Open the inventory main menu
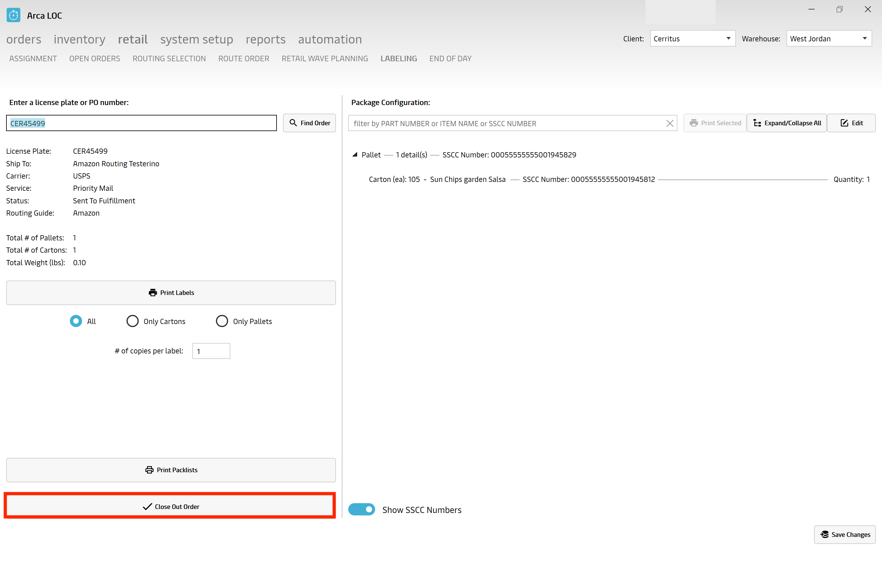The width and height of the screenshot is (882, 588). click(x=80, y=40)
